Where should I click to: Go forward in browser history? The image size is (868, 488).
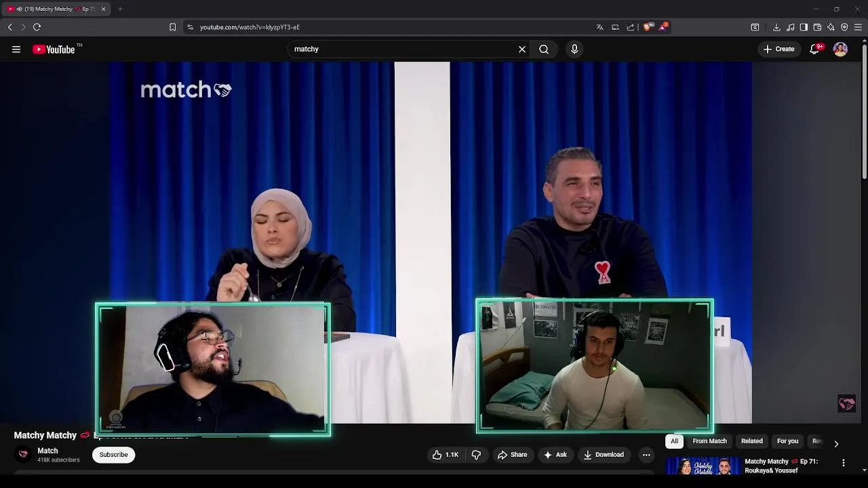pyautogui.click(x=23, y=27)
